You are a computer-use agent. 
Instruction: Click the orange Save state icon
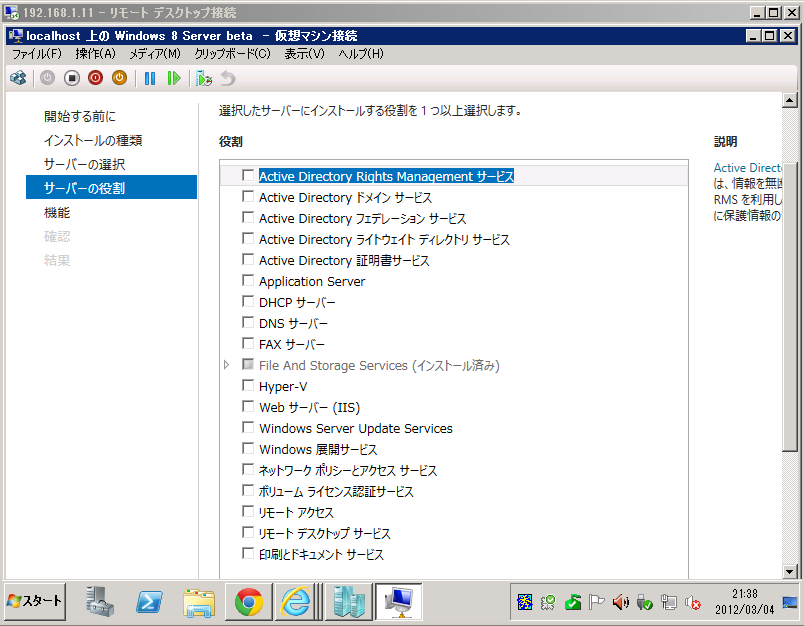click(x=119, y=78)
